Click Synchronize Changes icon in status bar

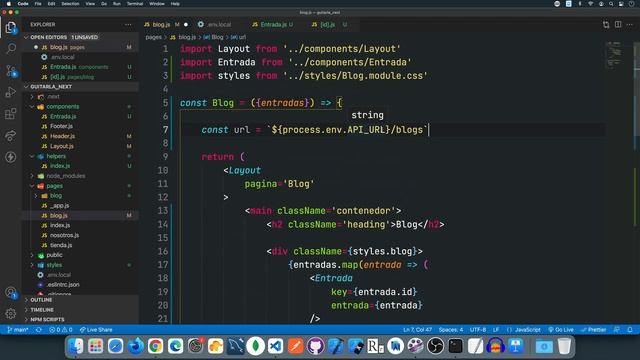(39, 330)
